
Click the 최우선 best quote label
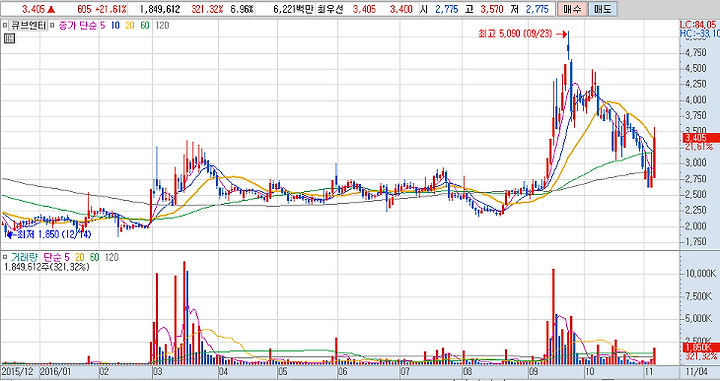pyautogui.click(x=330, y=9)
